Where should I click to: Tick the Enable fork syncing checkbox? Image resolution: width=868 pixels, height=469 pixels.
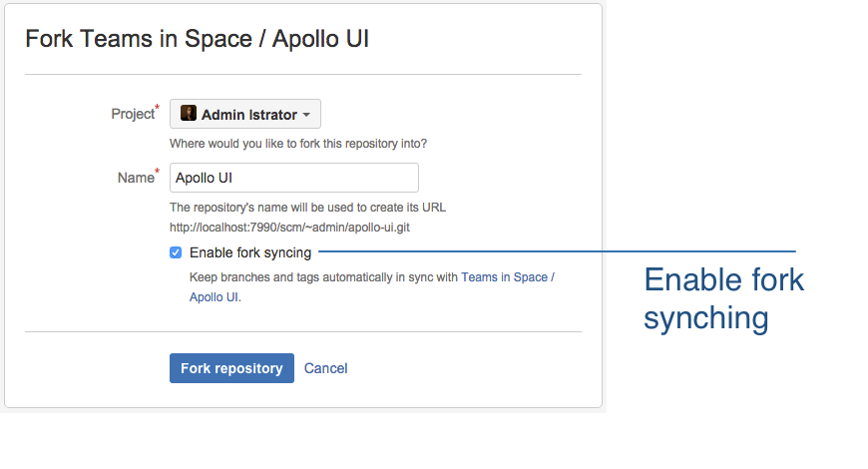[x=176, y=252]
